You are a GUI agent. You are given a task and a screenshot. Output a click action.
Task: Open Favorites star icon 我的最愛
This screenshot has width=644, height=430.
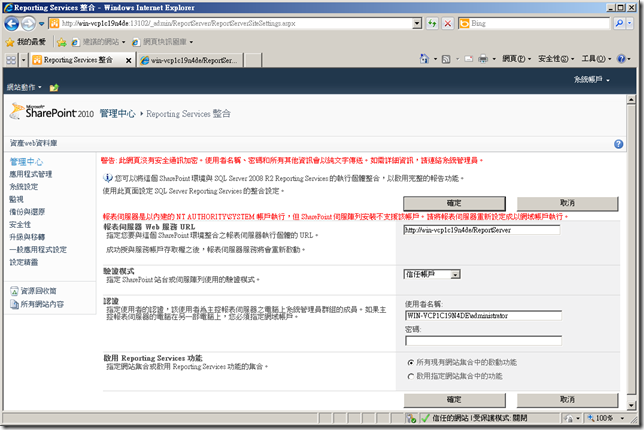click(25, 41)
